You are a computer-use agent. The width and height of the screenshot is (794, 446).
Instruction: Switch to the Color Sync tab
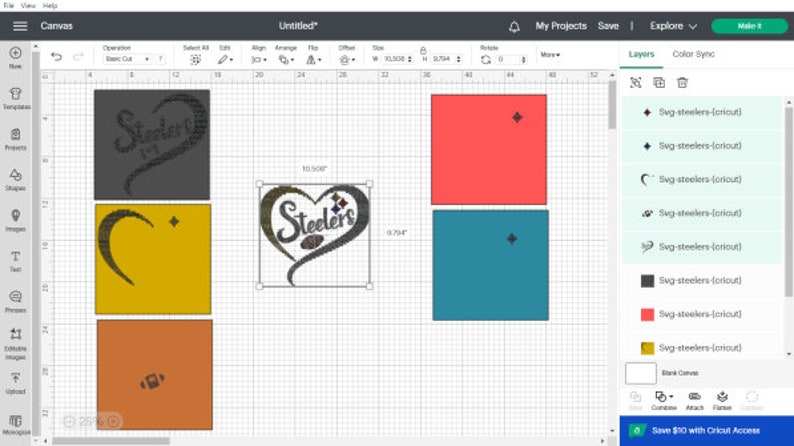(693, 54)
